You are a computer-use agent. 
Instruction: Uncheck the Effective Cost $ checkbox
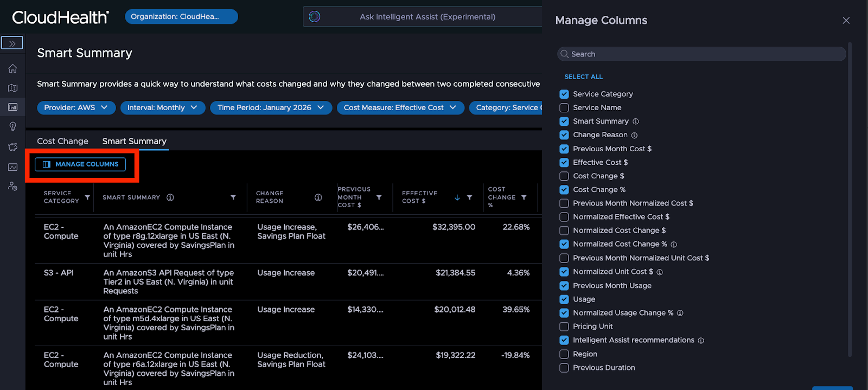pos(564,162)
